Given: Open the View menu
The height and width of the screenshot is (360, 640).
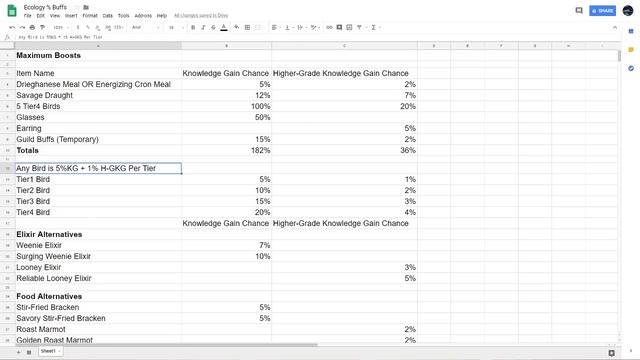Looking at the screenshot, I should pos(55,16).
